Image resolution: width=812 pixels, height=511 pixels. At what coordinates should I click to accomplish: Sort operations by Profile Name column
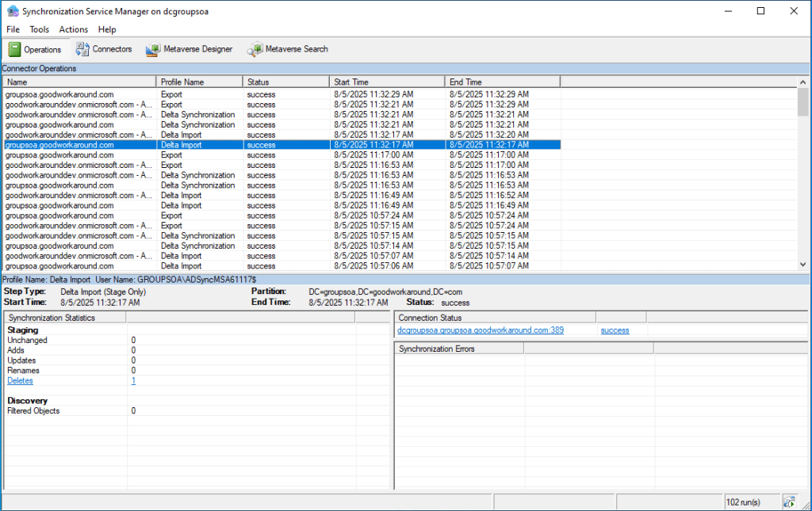(200, 82)
